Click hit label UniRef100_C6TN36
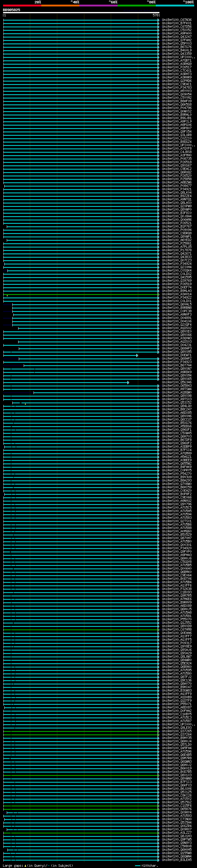Screen dimensions: 197x868 click(177, 20)
